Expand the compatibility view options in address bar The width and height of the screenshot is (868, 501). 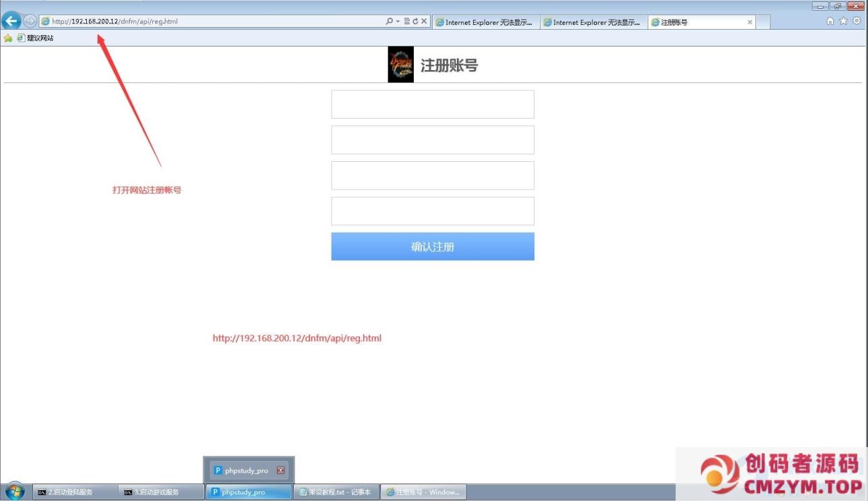(407, 21)
